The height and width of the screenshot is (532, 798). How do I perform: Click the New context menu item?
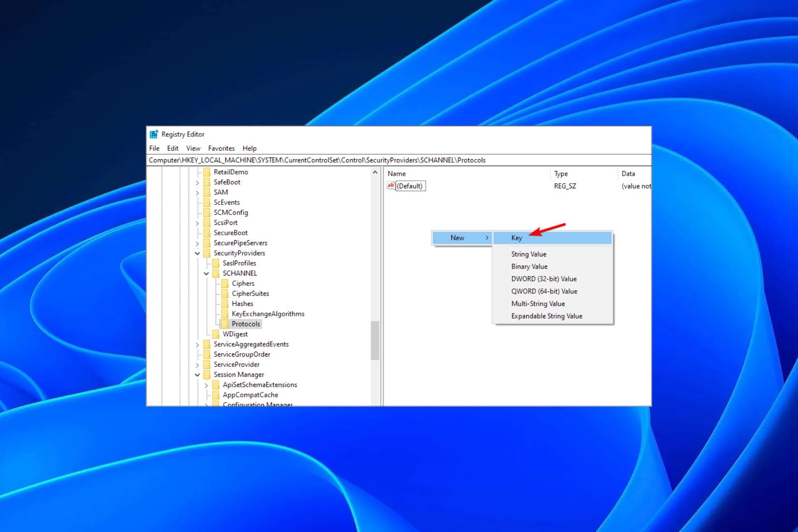point(462,238)
